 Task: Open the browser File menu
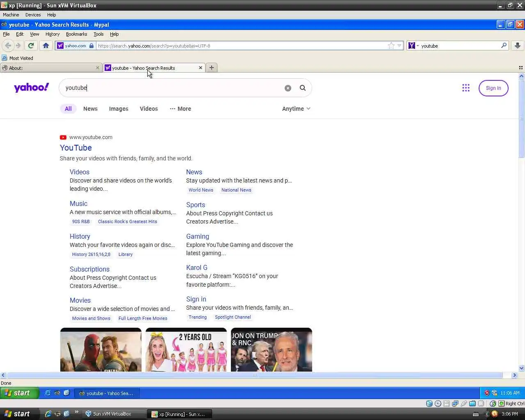point(6,34)
